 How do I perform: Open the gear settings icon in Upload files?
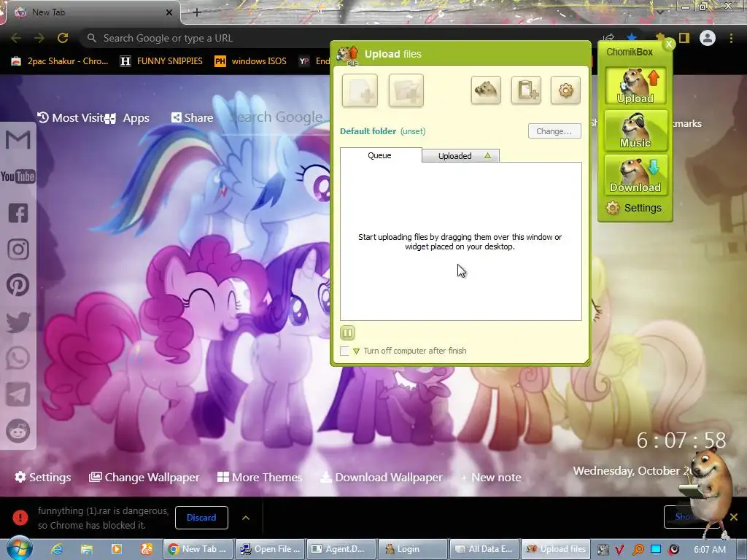(565, 90)
